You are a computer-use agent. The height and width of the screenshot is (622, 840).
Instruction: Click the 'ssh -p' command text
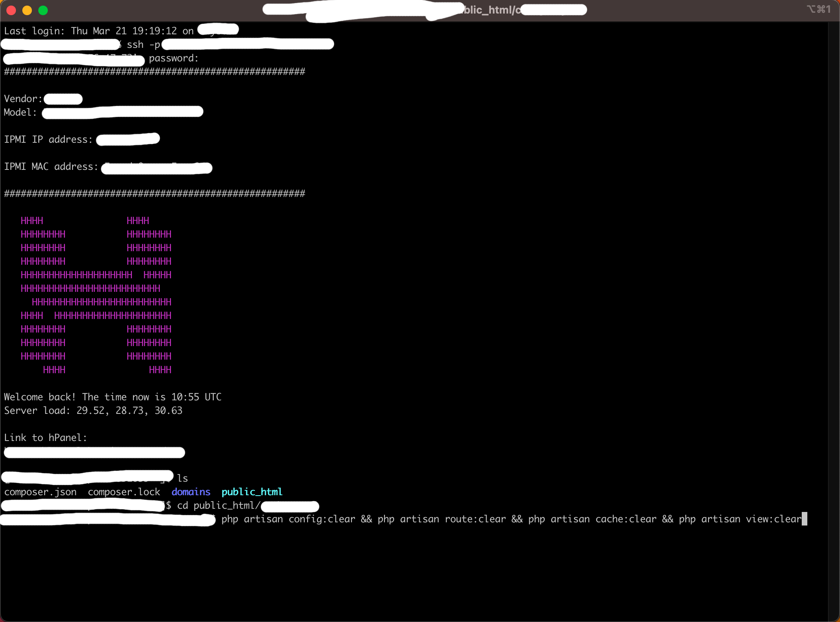coord(143,45)
